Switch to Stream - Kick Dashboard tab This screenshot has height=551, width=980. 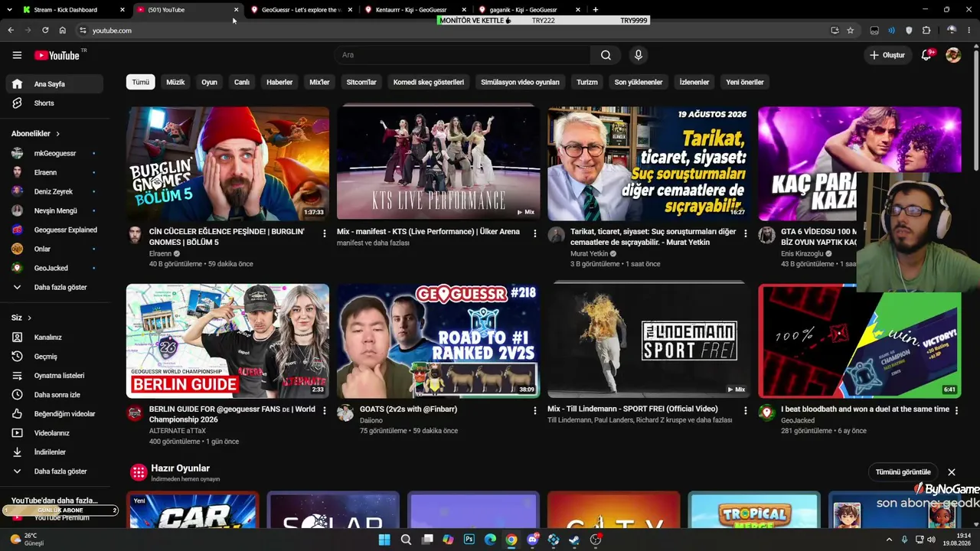73,10
